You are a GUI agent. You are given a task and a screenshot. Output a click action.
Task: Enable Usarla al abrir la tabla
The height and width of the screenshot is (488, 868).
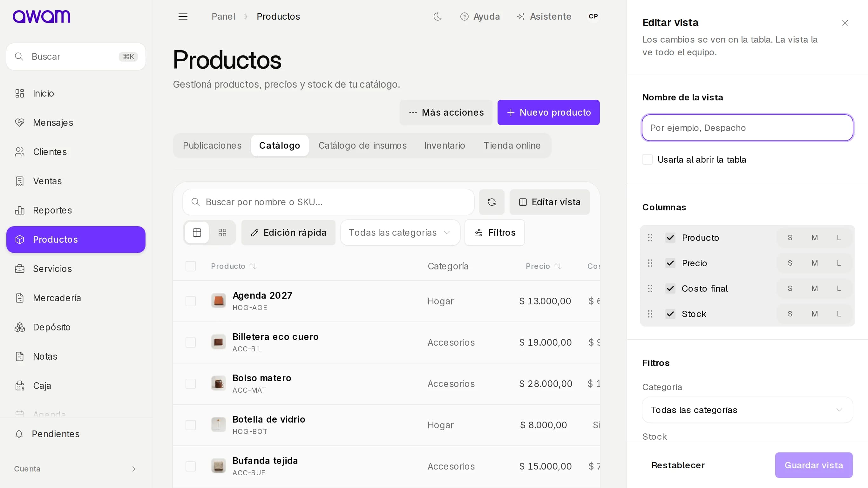pos(647,160)
